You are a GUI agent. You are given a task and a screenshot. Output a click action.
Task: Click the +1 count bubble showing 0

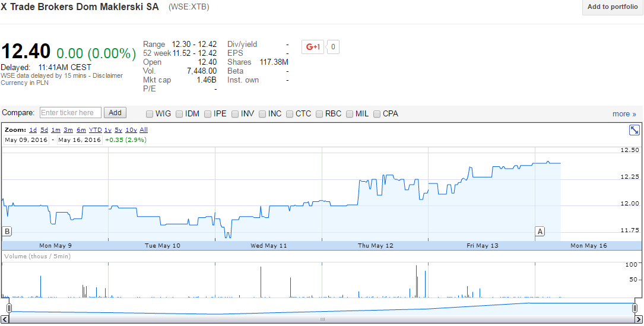(x=333, y=47)
